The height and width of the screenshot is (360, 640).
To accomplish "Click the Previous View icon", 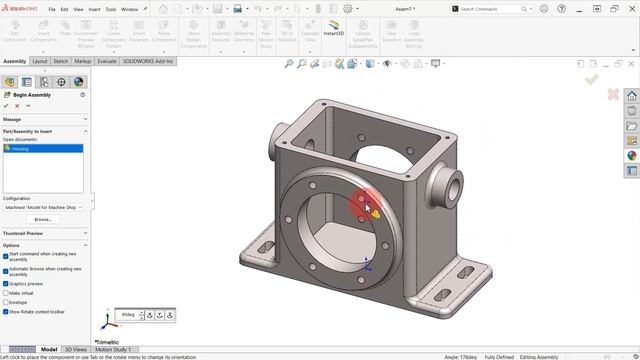I will click(x=314, y=64).
